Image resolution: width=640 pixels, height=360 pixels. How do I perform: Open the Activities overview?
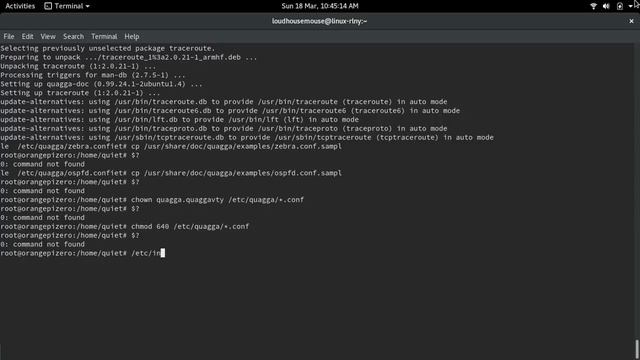tap(20, 6)
